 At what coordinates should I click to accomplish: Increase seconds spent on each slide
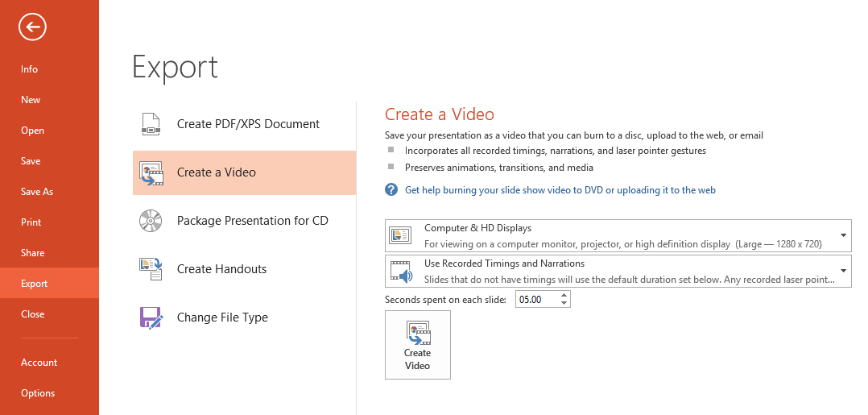coord(564,295)
